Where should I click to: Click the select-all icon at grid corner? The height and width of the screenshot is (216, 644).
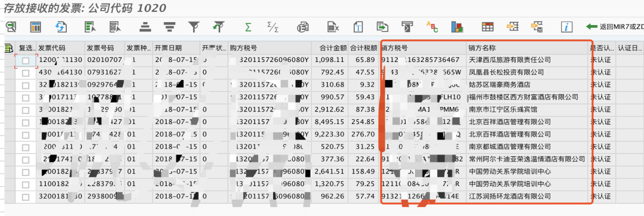8,48
